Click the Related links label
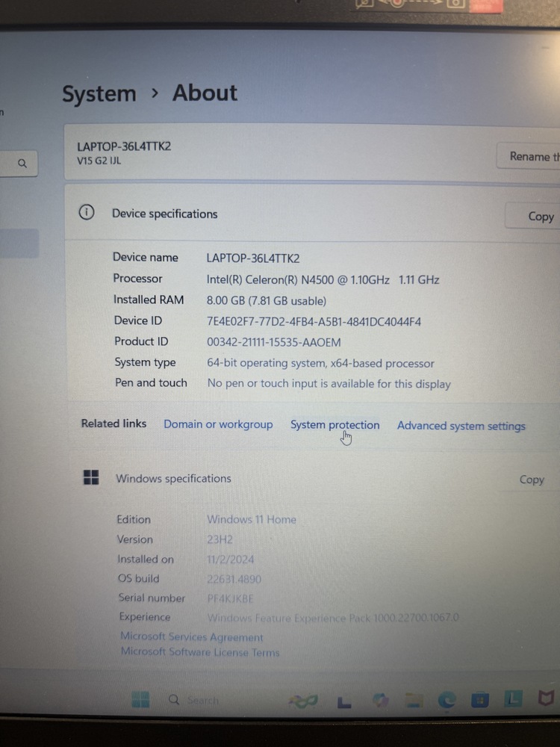This screenshot has width=560, height=747. 113,424
